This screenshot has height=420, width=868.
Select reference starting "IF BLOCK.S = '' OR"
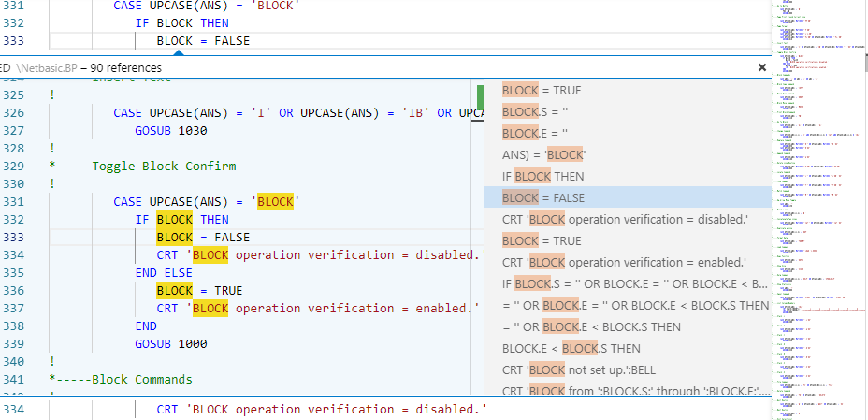point(628,283)
